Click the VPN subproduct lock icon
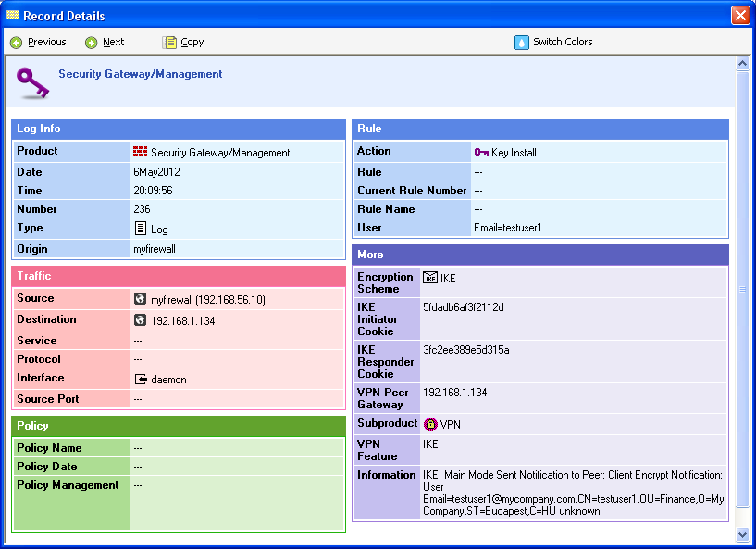 tap(430, 424)
